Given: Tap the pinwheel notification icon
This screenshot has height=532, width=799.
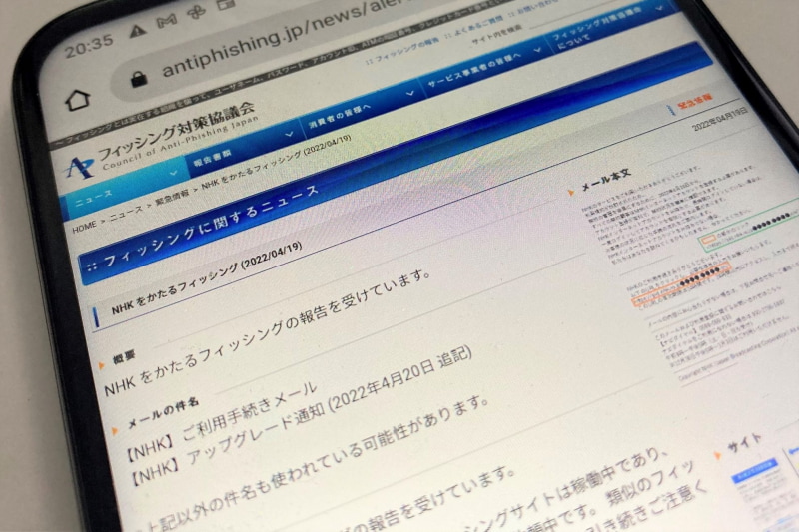Looking at the screenshot, I should click(x=196, y=11).
